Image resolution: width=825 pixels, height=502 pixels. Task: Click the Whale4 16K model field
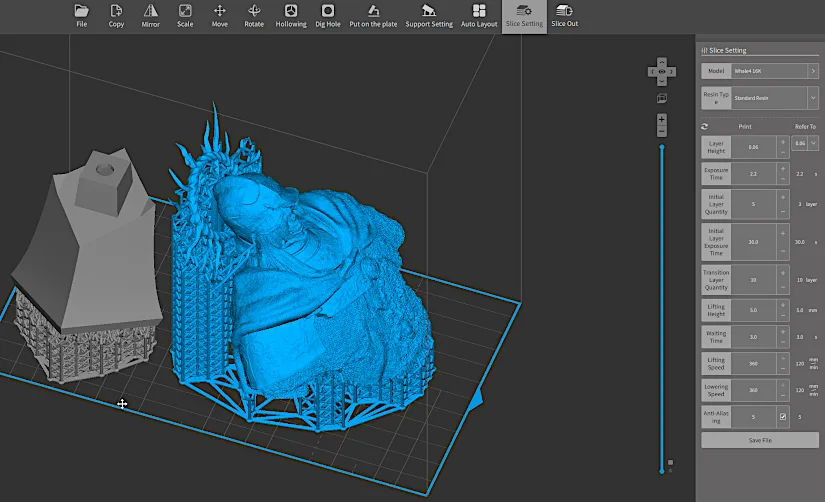pyautogui.click(x=769, y=71)
